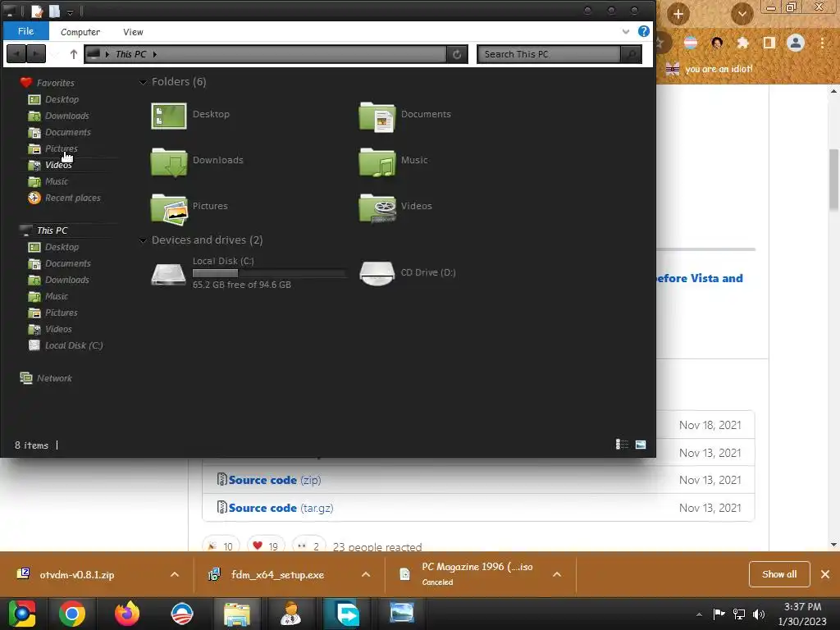Open 'you are an idiot!' bookmark
This screenshot has height=630, width=840.
(710, 69)
